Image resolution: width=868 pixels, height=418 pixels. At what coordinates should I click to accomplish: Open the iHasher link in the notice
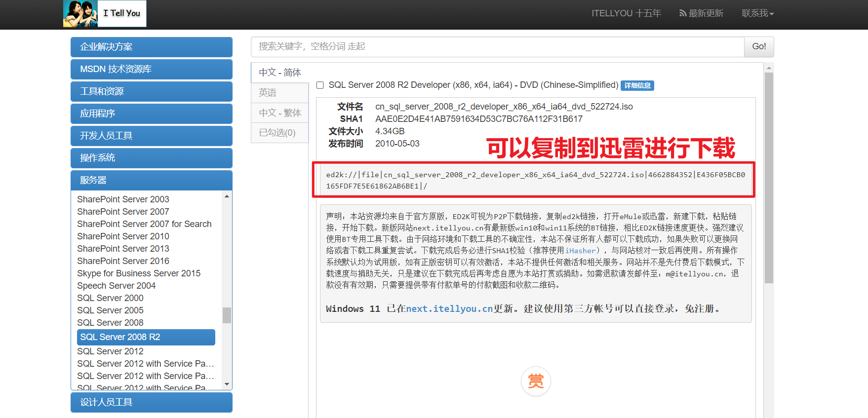[580, 251]
